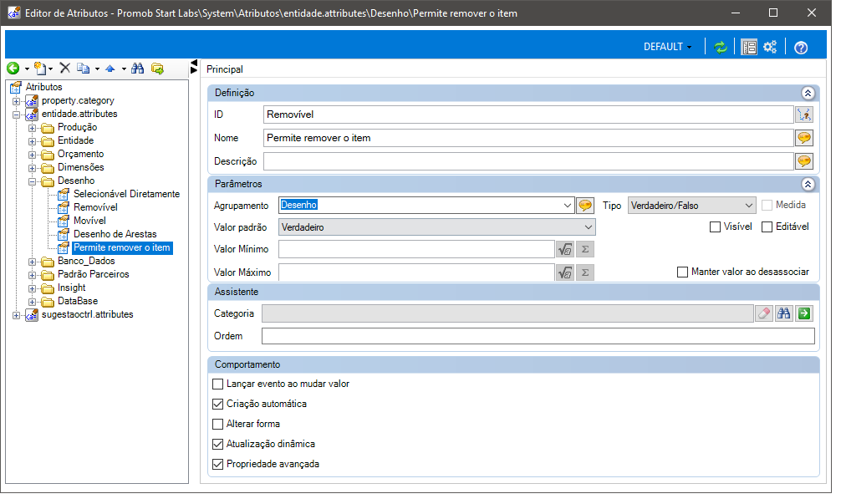Expand the Produção folder node
Viewport: 841px width, 504px height.
32,128
